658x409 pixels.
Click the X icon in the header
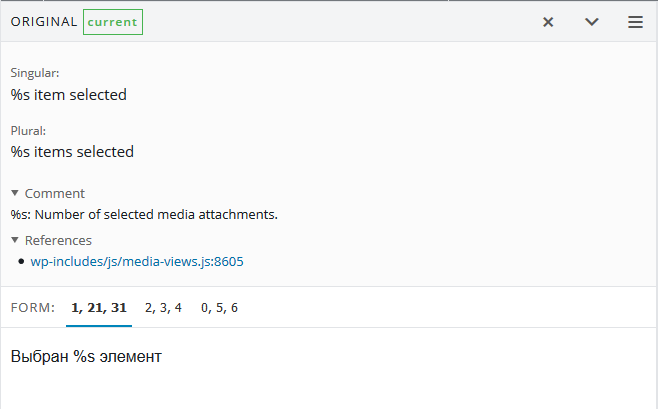(548, 22)
